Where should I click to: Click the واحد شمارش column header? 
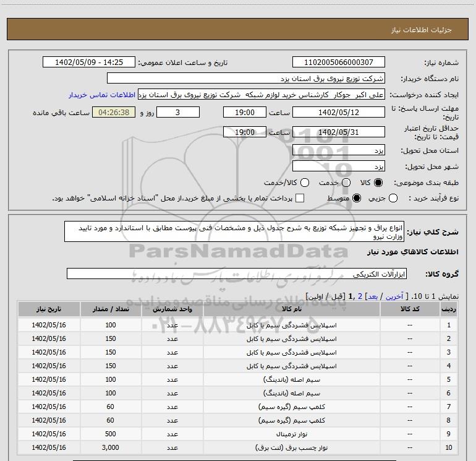click(172, 309)
